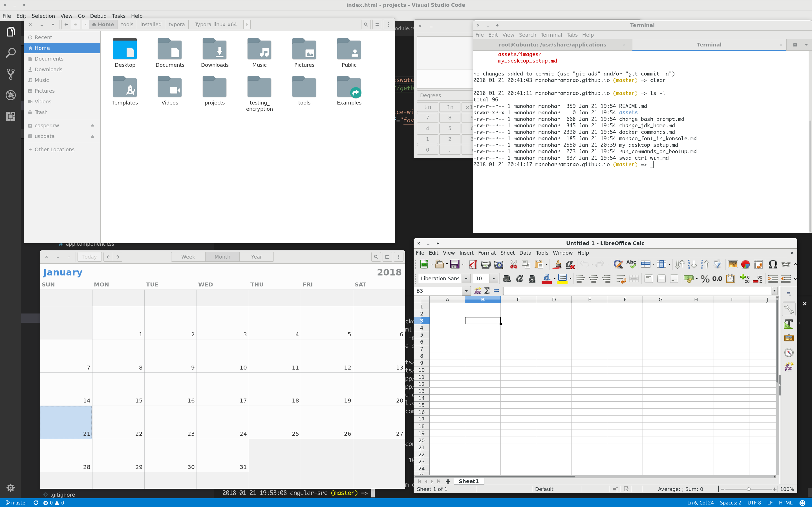Viewport: 812px width, 507px height.
Task: Open the Navigator compass icon in Calc sidebar
Action: click(x=789, y=352)
